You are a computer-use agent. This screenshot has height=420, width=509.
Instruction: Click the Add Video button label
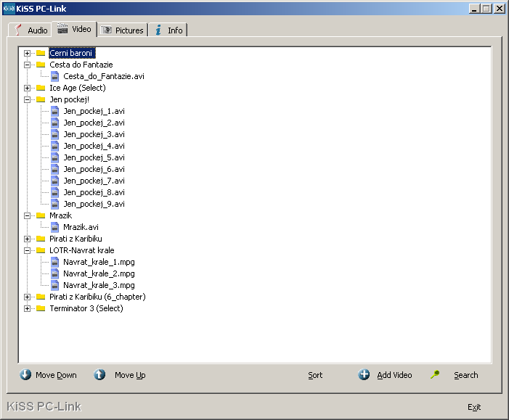394,375
